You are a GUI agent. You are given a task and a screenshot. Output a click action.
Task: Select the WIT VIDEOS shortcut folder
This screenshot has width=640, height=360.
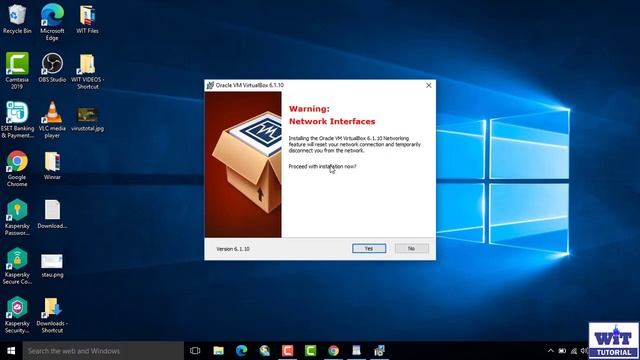pos(87,71)
